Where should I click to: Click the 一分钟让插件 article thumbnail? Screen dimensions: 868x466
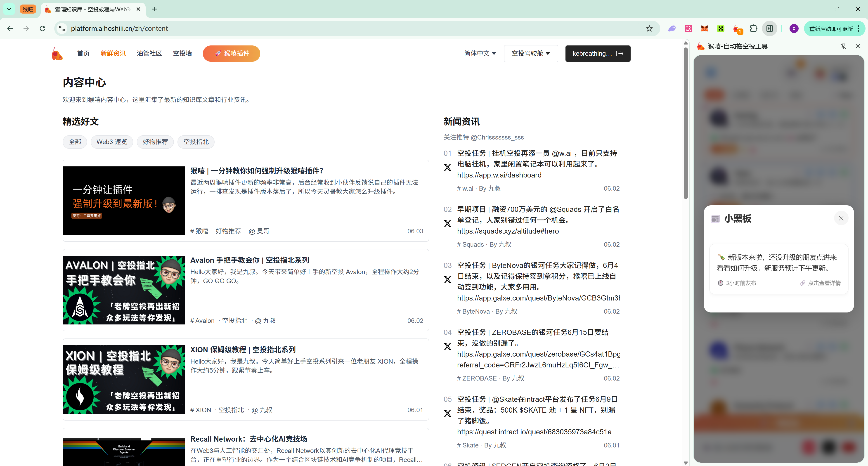tap(124, 201)
